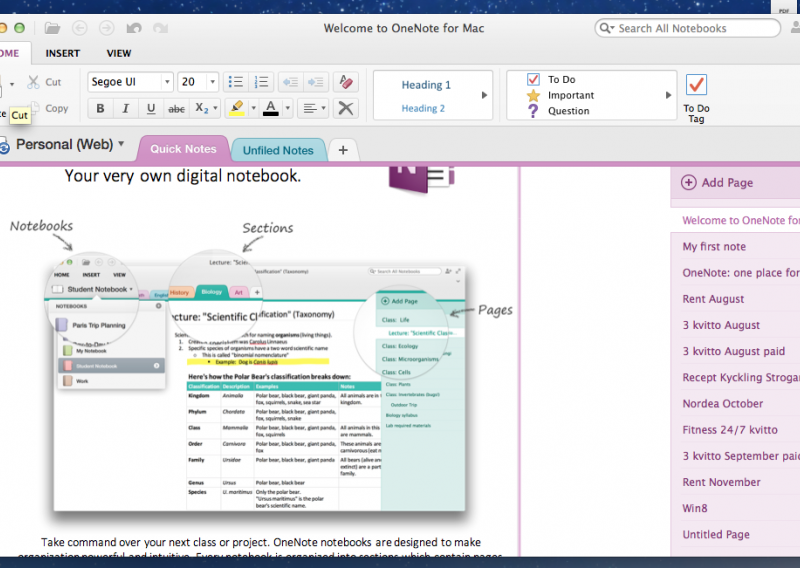This screenshot has height=568, width=800.
Task: Open the Rent November page
Action: (x=736, y=482)
